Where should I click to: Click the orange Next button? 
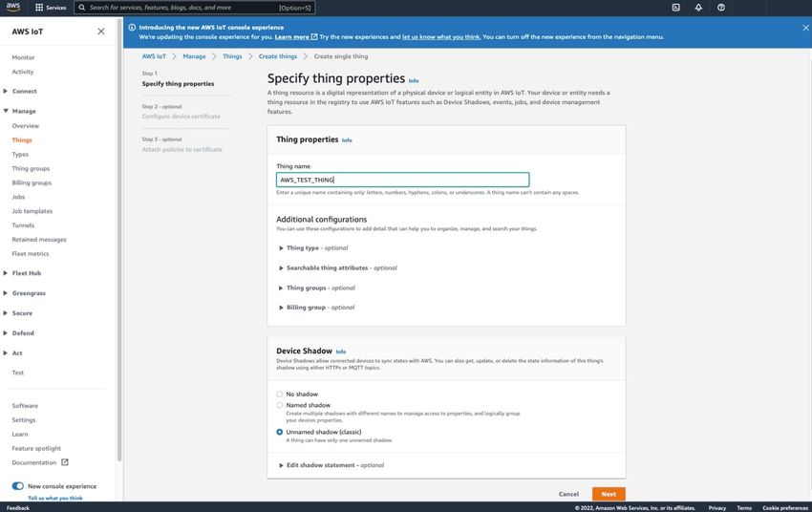coord(609,494)
